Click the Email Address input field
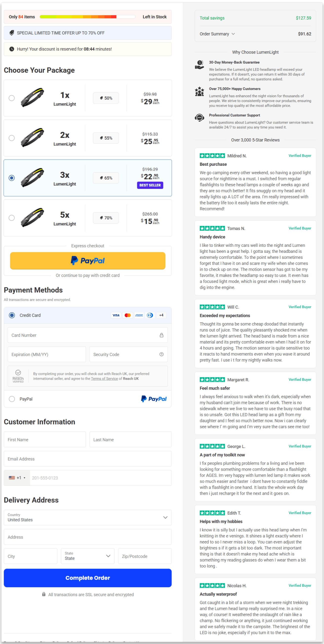Image resolution: width=324 pixels, height=644 pixels. (88, 459)
